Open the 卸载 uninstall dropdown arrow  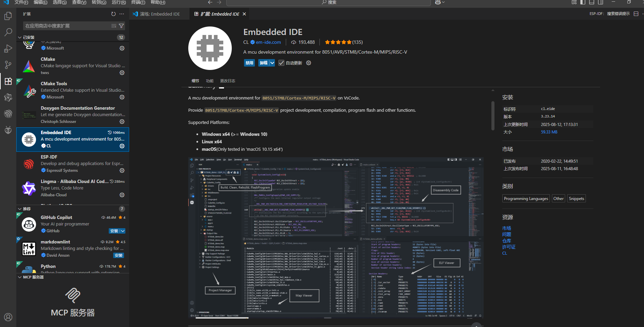(x=272, y=63)
